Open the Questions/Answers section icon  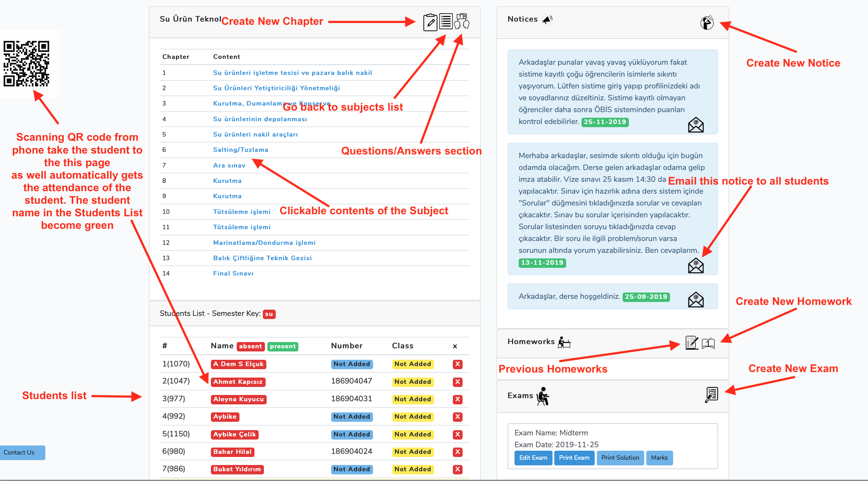tap(462, 22)
